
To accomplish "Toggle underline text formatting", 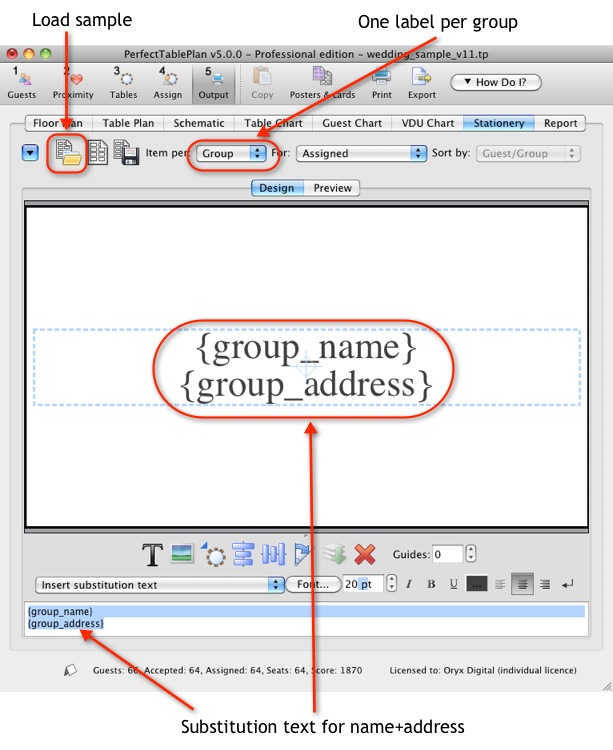I will (453, 584).
